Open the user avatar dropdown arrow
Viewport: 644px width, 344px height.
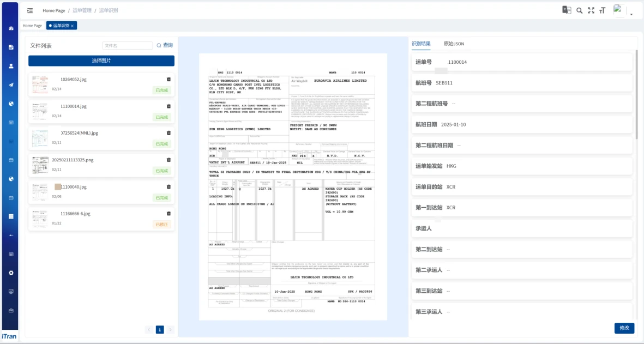pyautogui.click(x=631, y=14)
